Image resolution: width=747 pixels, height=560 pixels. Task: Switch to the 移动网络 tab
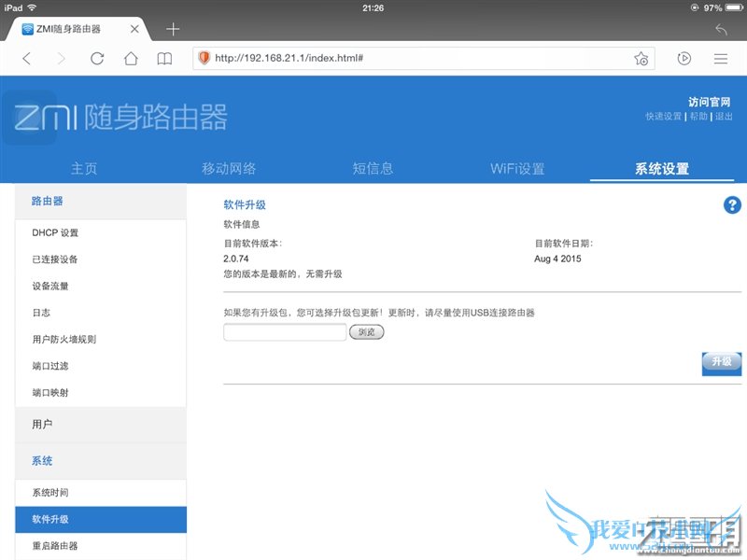point(229,169)
